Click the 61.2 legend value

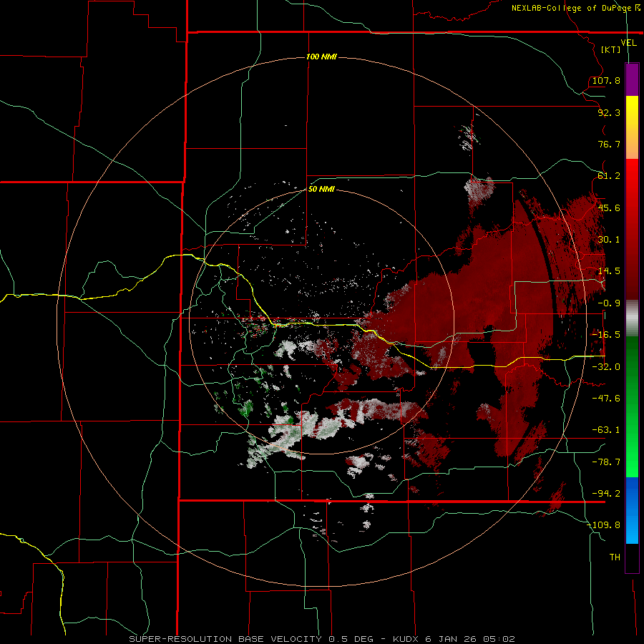[x=609, y=176]
